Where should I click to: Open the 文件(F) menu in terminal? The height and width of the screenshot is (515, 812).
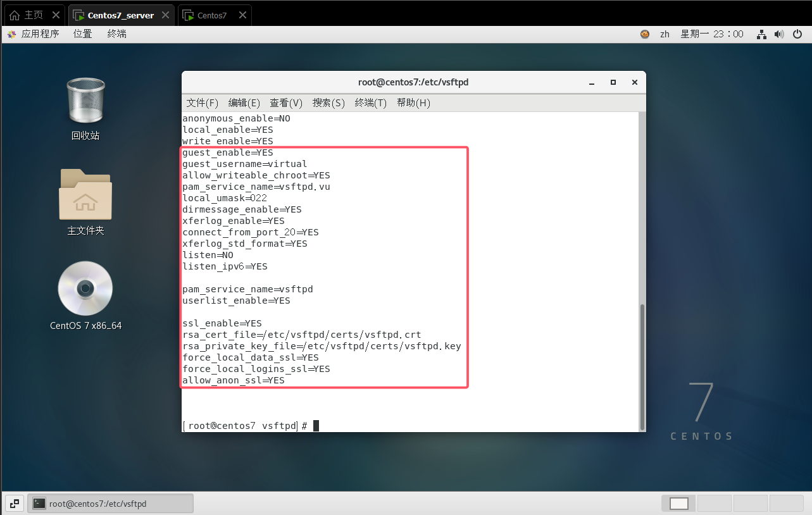point(202,103)
